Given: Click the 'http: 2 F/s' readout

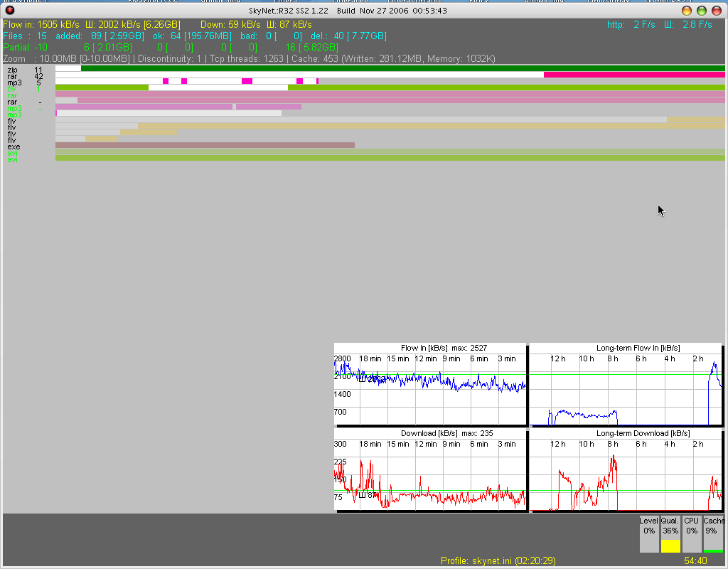Looking at the screenshot, I should [x=631, y=24].
